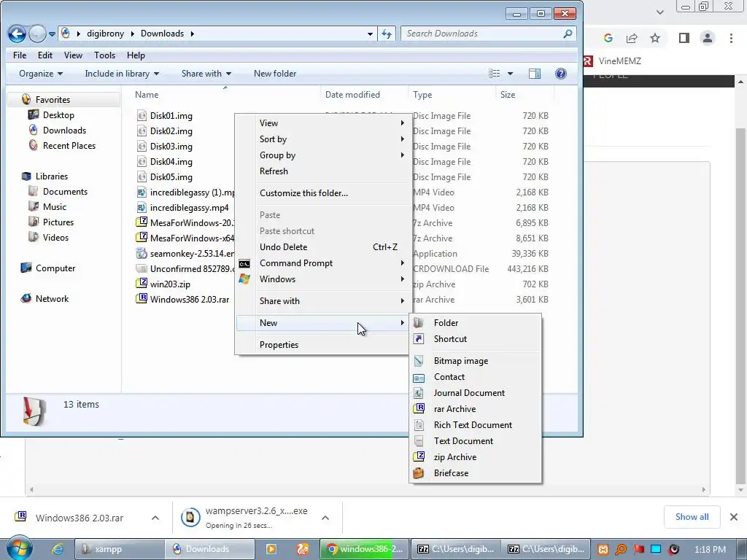
Task: Click the search magnifier in the Search Downloads box
Action: [x=568, y=34]
